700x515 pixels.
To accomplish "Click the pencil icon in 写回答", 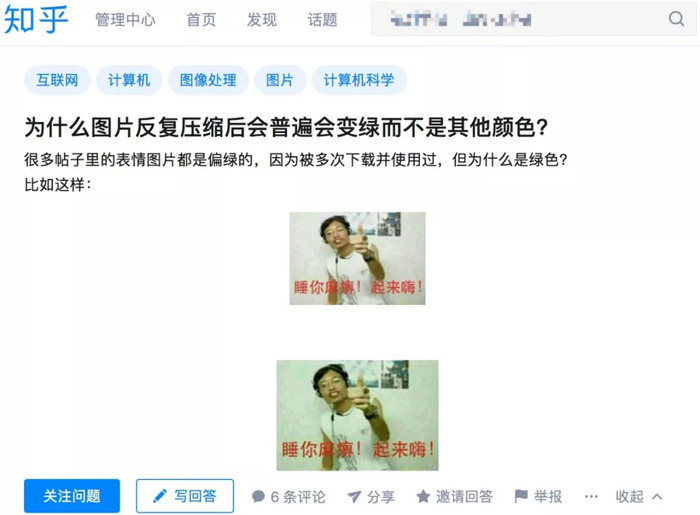I will (x=159, y=496).
